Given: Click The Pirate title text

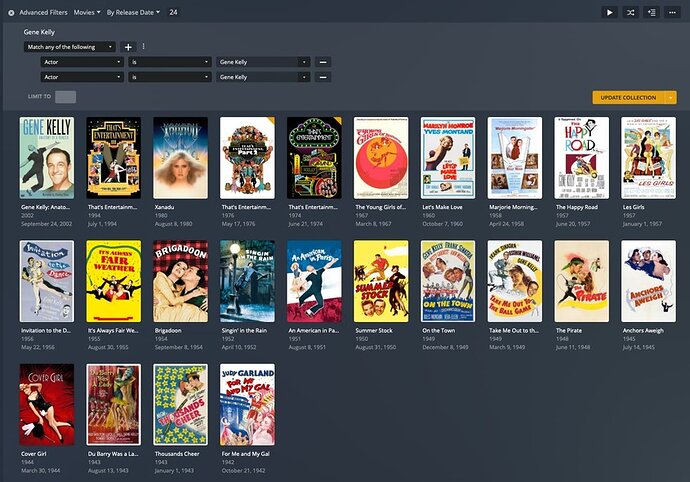Looking at the screenshot, I should [569, 330].
